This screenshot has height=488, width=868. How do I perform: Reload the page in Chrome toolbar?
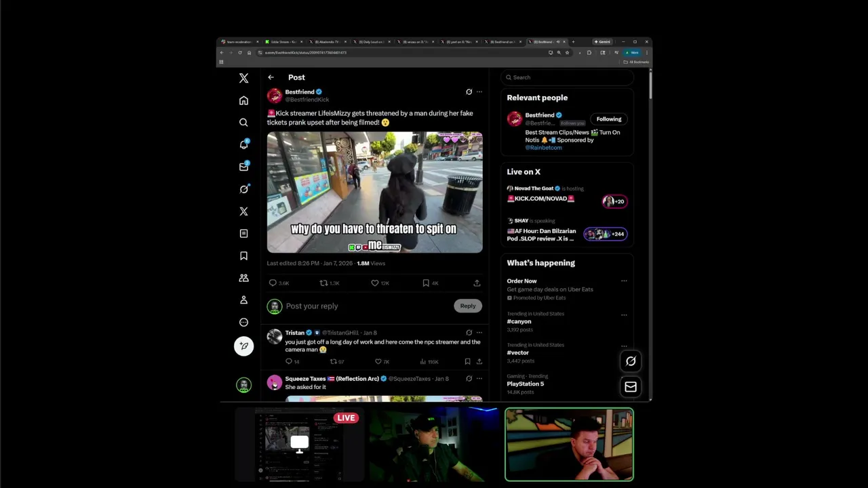tap(239, 52)
